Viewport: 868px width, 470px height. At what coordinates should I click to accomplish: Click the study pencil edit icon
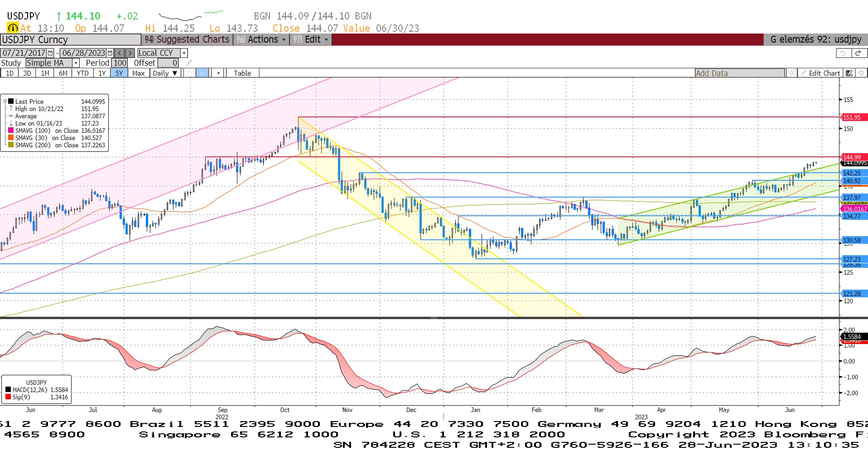189,63
